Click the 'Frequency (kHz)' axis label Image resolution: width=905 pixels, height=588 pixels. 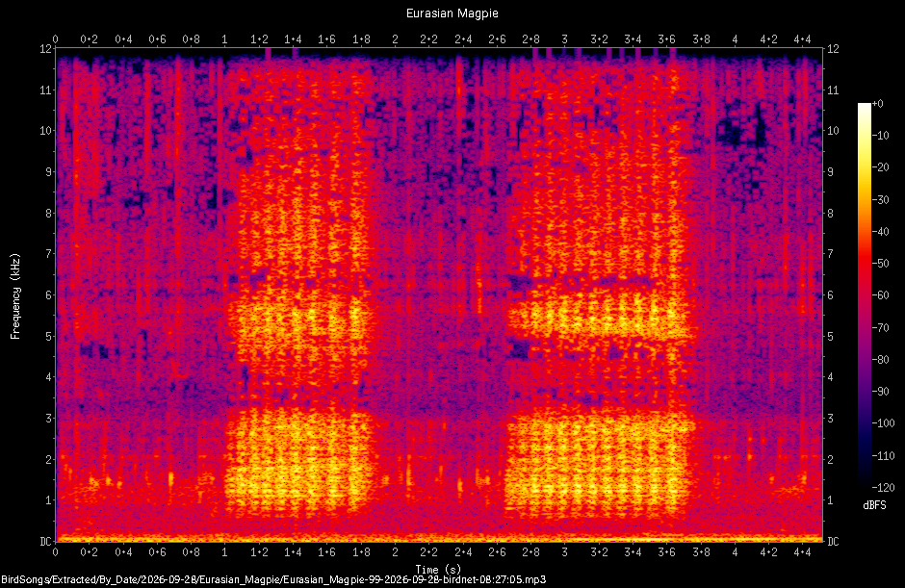(15, 296)
